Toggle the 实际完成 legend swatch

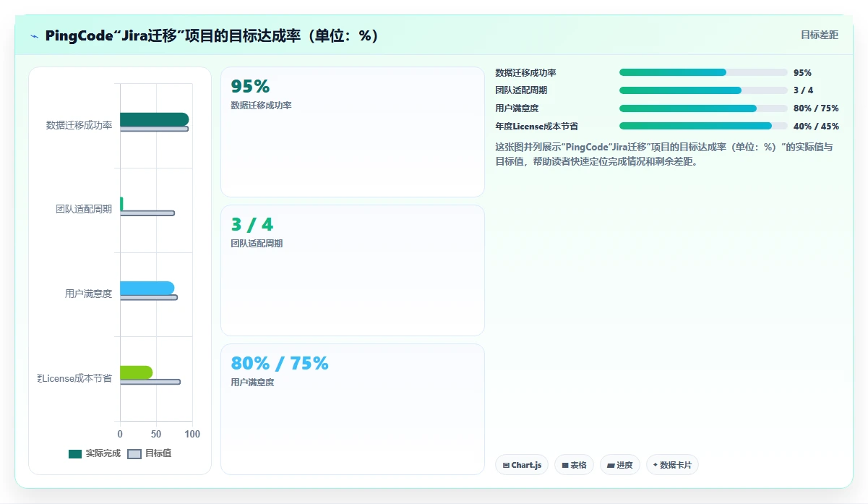75,454
